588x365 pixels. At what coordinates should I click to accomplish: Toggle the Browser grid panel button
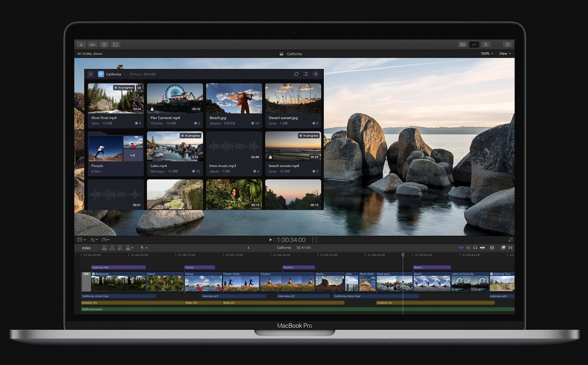pyautogui.click(x=463, y=44)
